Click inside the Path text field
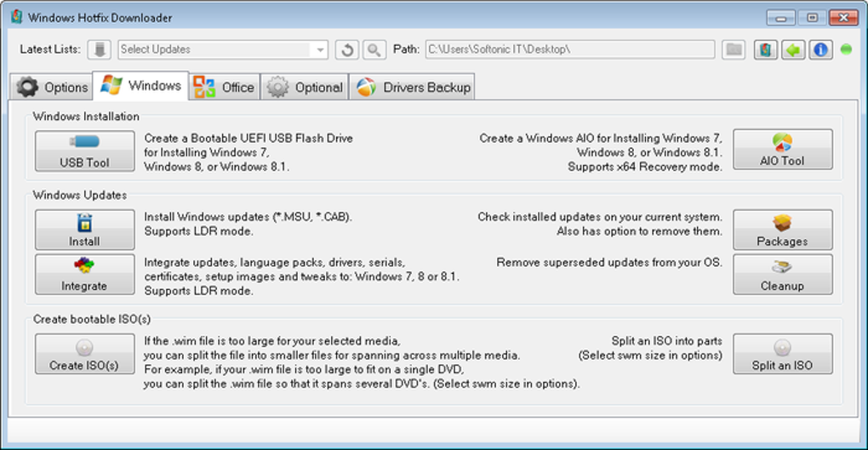The image size is (868, 450). [569, 49]
